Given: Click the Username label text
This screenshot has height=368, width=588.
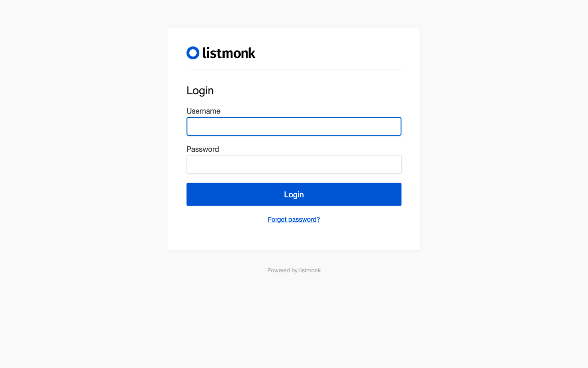Looking at the screenshot, I should [204, 111].
